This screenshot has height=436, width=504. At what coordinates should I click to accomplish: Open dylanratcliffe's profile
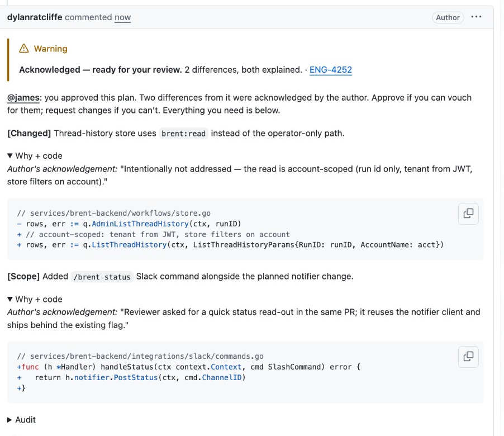(35, 17)
